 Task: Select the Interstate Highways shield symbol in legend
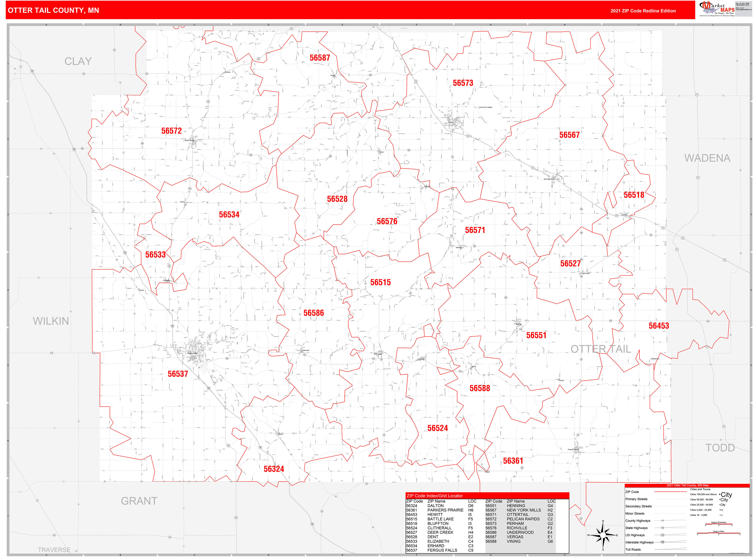coord(662,542)
